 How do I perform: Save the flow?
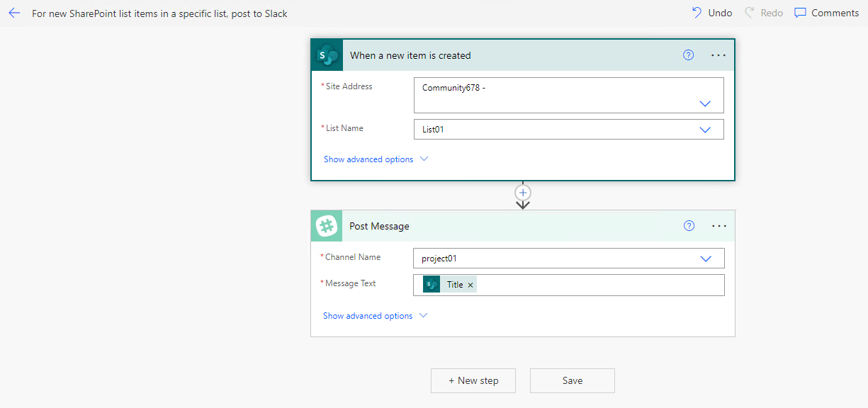[x=572, y=380]
